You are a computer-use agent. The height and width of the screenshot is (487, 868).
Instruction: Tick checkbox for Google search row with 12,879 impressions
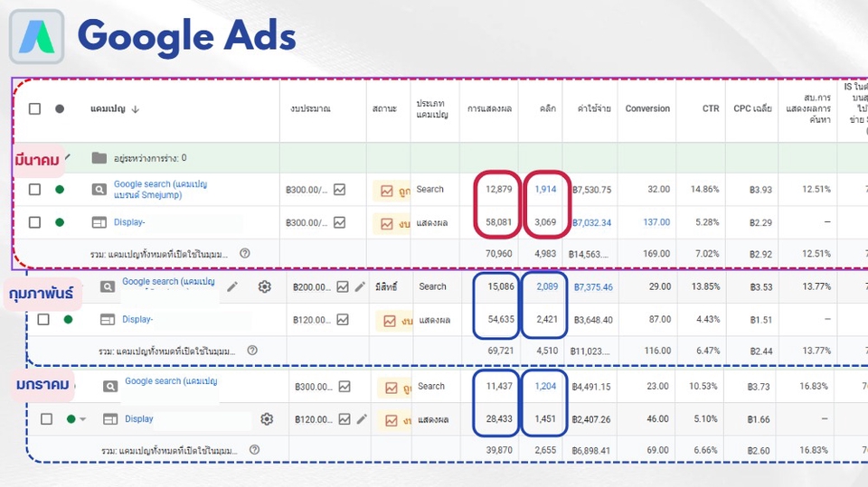coord(34,189)
